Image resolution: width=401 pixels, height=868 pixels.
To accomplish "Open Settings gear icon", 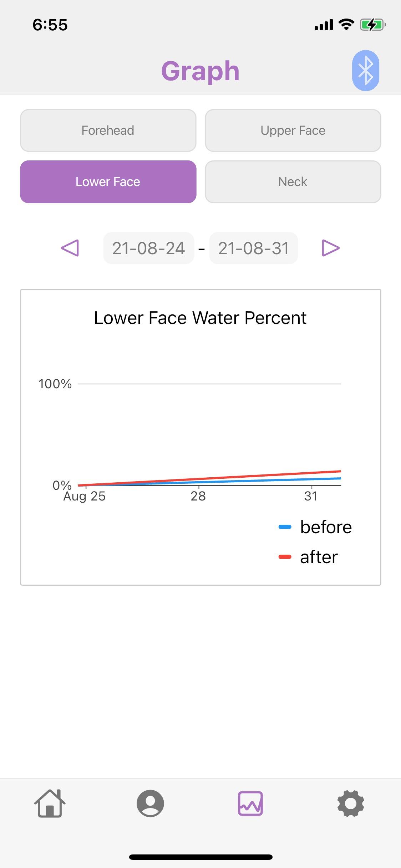I will (351, 803).
